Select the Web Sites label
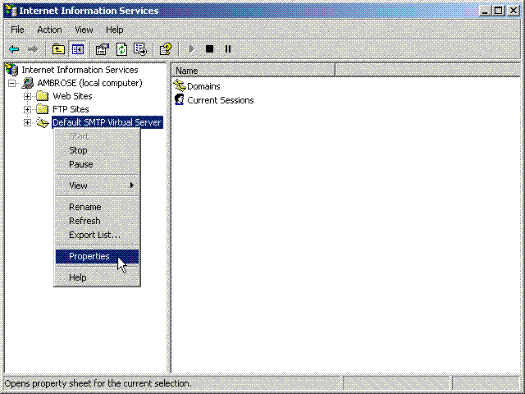Viewport: 525px width, 394px height. point(72,96)
